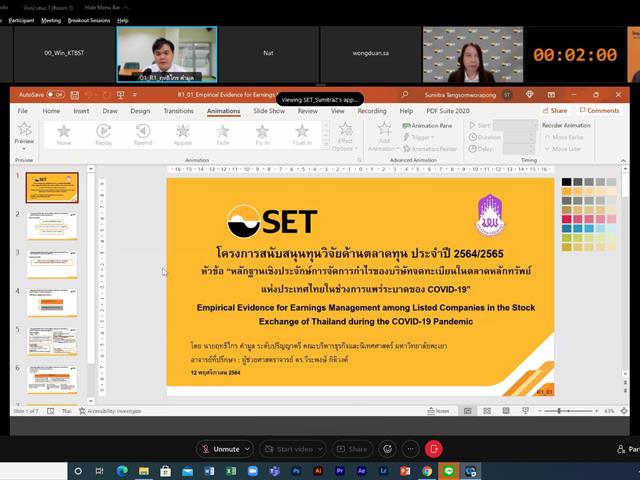Select the Float In animation effect
The width and height of the screenshot is (640, 480).
pyautogui.click(x=302, y=135)
